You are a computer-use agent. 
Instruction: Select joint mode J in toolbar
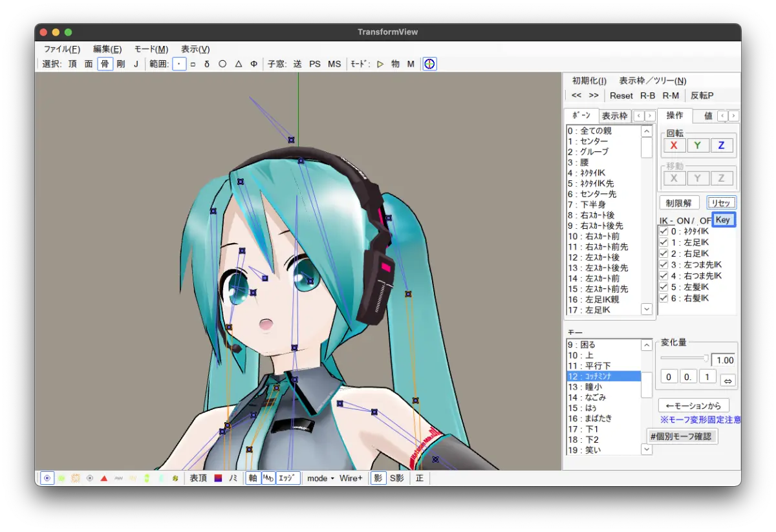[x=136, y=64]
